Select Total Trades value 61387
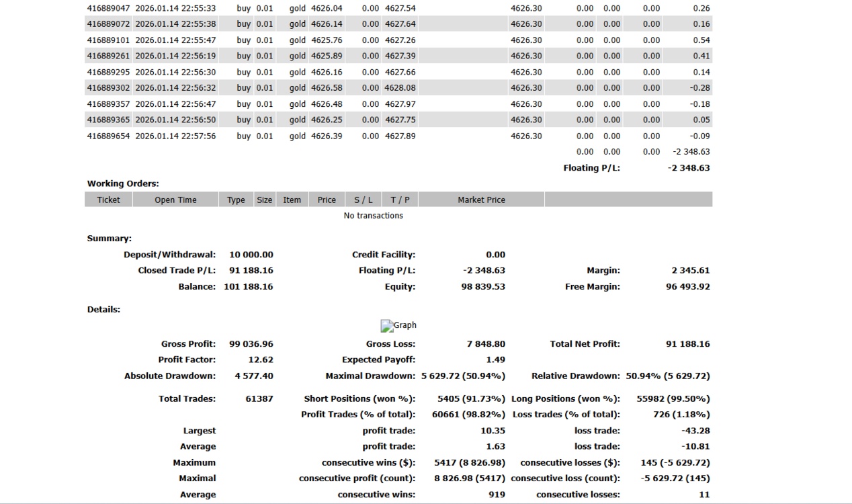The width and height of the screenshot is (852, 504). point(259,398)
